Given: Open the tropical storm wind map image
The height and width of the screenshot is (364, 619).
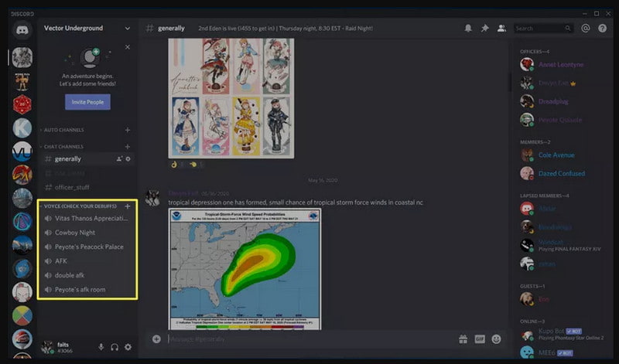Looking at the screenshot, I should coord(245,270).
